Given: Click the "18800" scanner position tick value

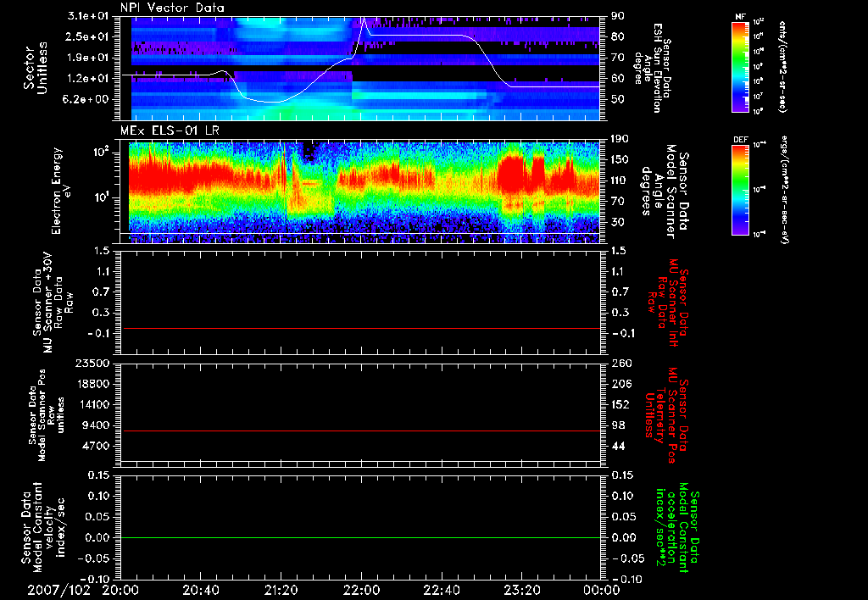Looking at the screenshot, I should [x=92, y=384].
